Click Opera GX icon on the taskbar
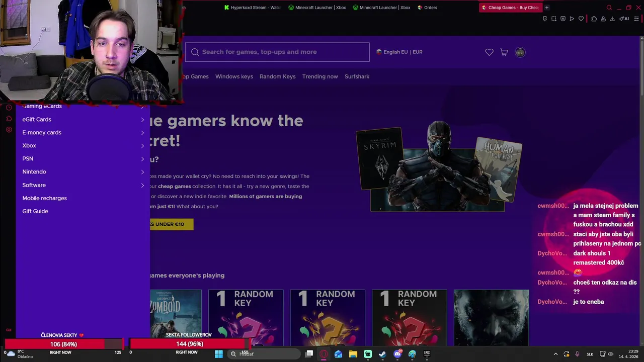Screen dimensions: 644x362 (x=324, y=354)
